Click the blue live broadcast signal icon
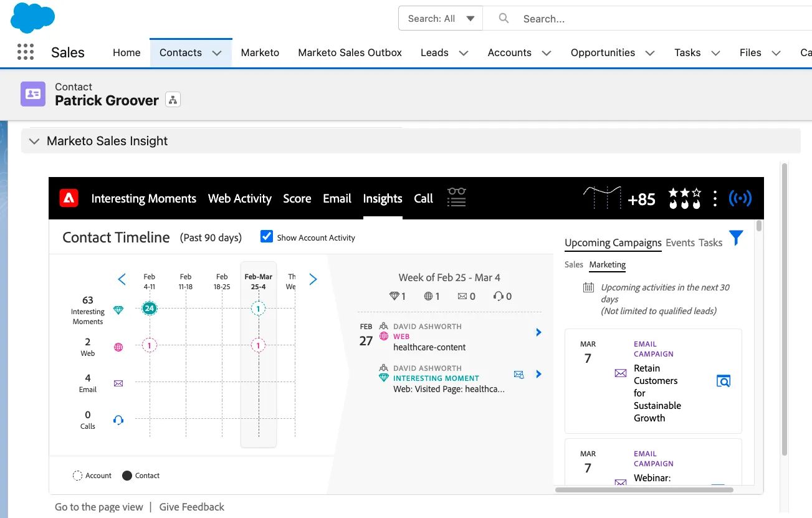This screenshot has width=812, height=518. pos(740,198)
